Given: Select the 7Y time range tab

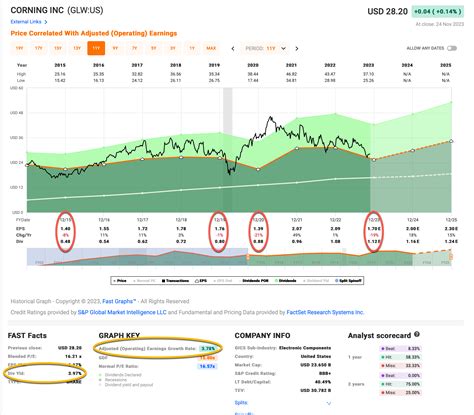Looking at the screenshot, I should pos(135,48).
